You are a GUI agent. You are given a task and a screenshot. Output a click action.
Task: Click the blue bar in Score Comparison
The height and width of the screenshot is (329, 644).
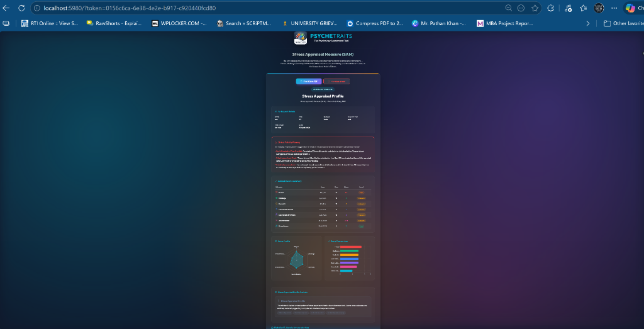350,259
